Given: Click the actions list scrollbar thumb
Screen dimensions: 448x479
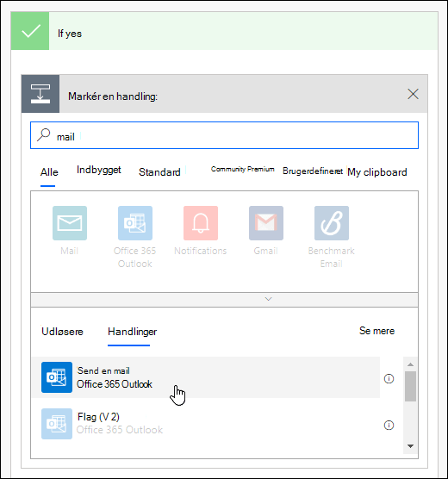Looking at the screenshot, I should point(410,386).
